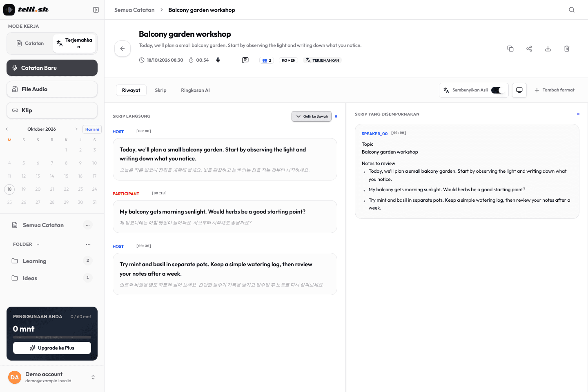
Task: Open the Skrip tab
Action: pos(160,90)
